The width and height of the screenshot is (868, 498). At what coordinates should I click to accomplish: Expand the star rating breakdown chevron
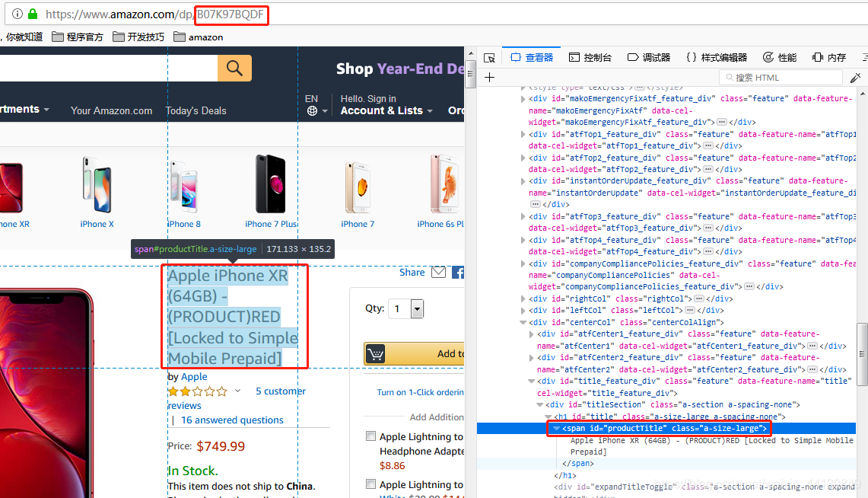(237, 391)
